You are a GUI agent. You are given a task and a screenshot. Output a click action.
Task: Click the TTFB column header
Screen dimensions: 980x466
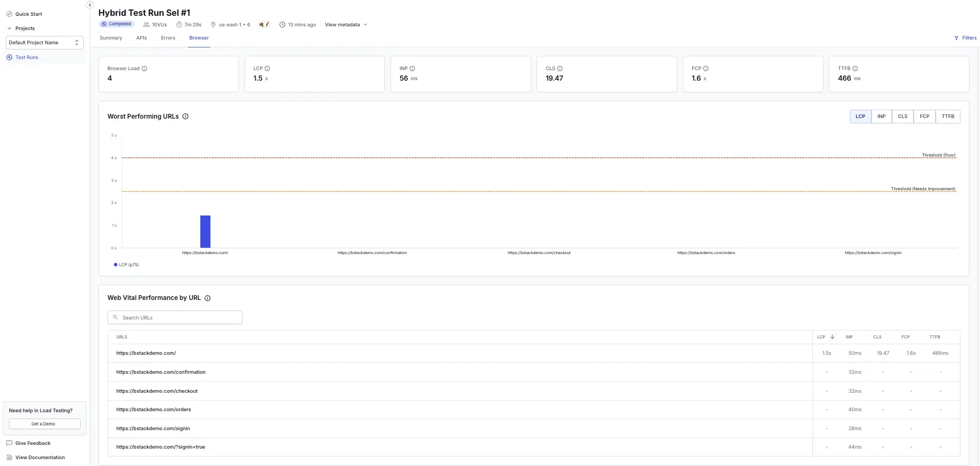click(x=935, y=337)
